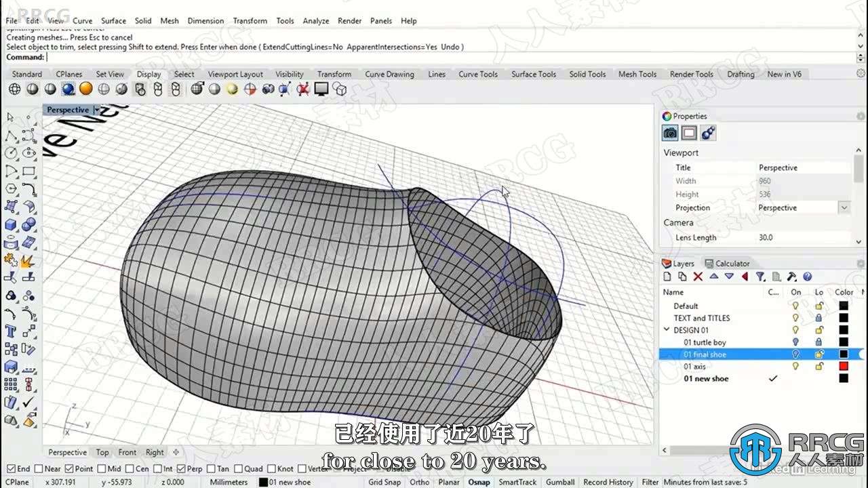Open the File menu

pyautogui.click(x=12, y=21)
